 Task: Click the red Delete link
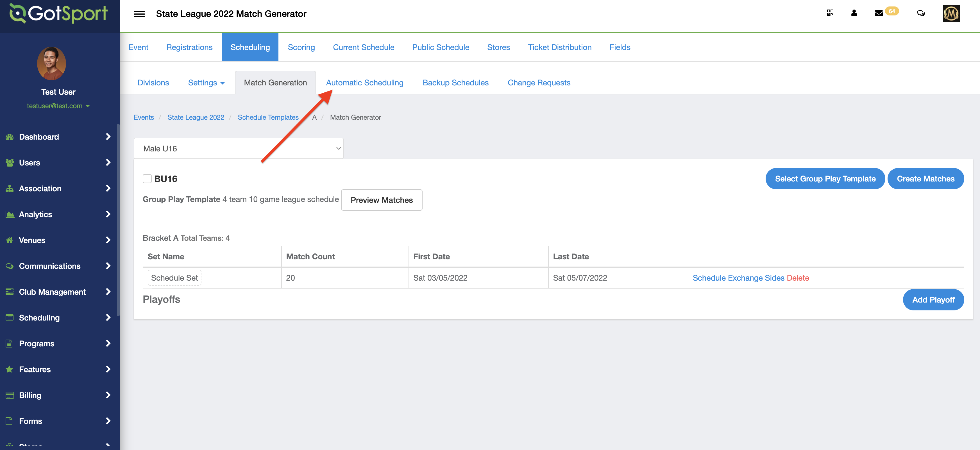coord(798,278)
